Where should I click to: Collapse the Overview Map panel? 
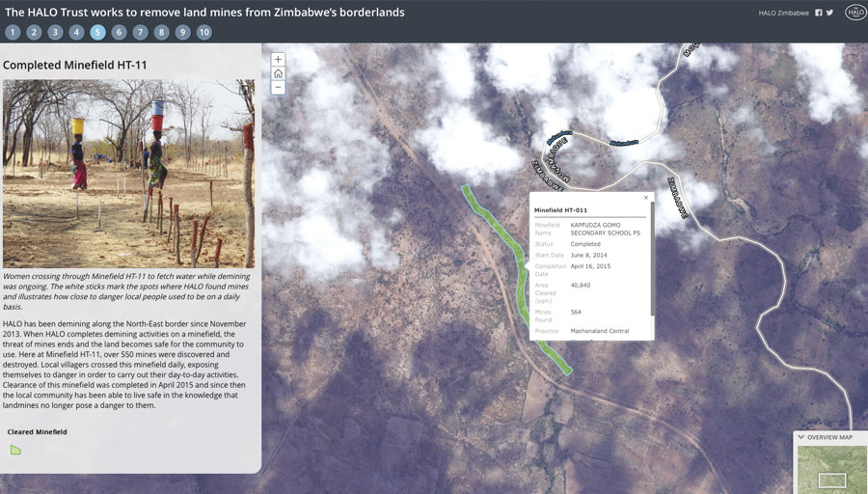pos(801,437)
